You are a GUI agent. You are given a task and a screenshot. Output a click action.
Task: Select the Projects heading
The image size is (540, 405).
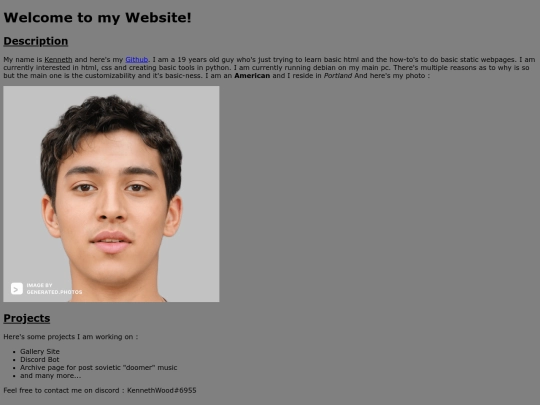coord(27,318)
